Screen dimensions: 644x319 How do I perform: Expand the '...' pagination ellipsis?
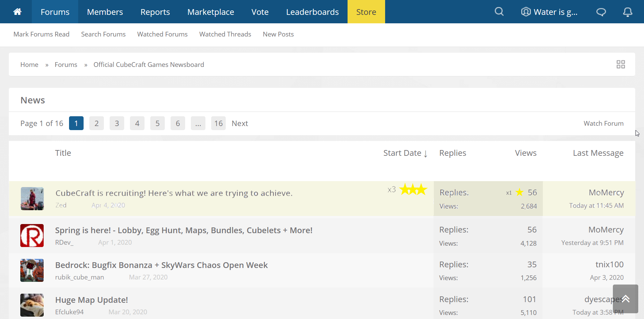tap(198, 123)
